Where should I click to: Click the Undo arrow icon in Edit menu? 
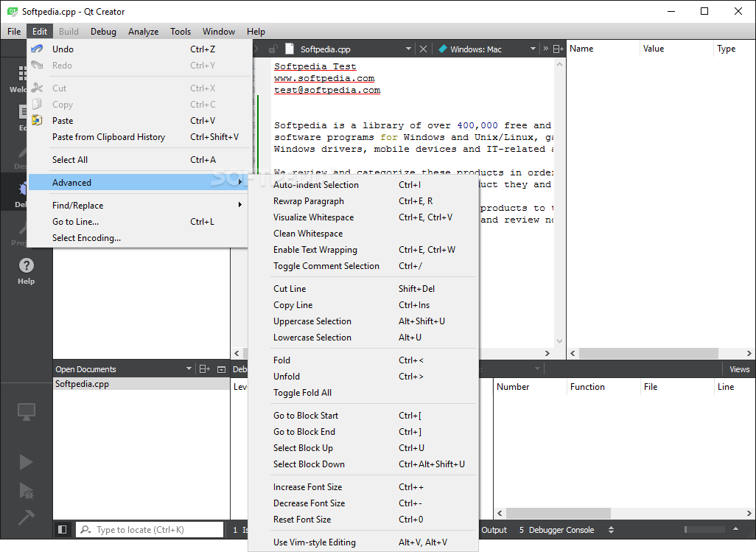(37, 49)
